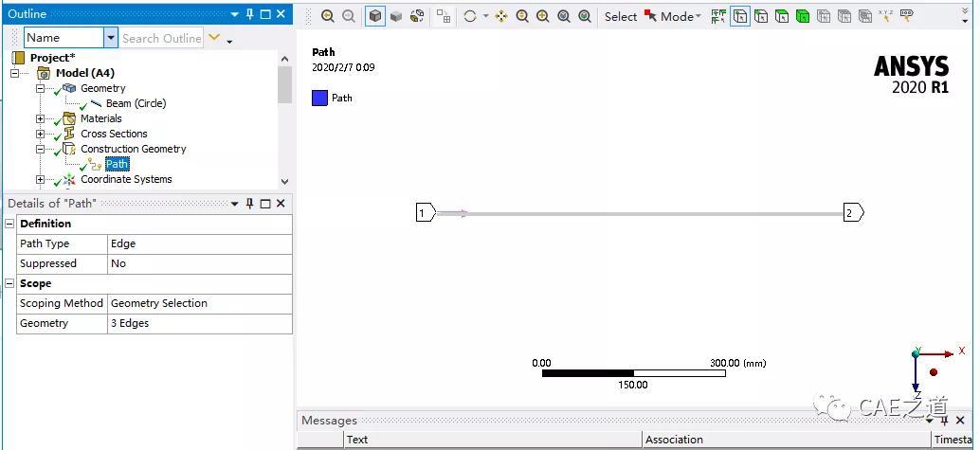Screen dimensions: 980x450
Task: Pin the Details of Path panel
Action: click(250, 204)
